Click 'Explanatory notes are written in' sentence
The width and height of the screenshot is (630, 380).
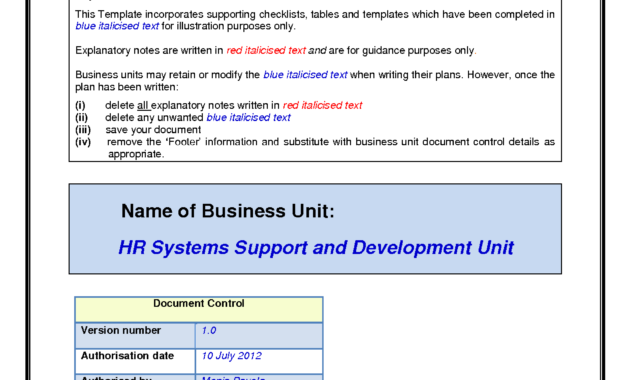pyautogui.click(x=276, y=51)
